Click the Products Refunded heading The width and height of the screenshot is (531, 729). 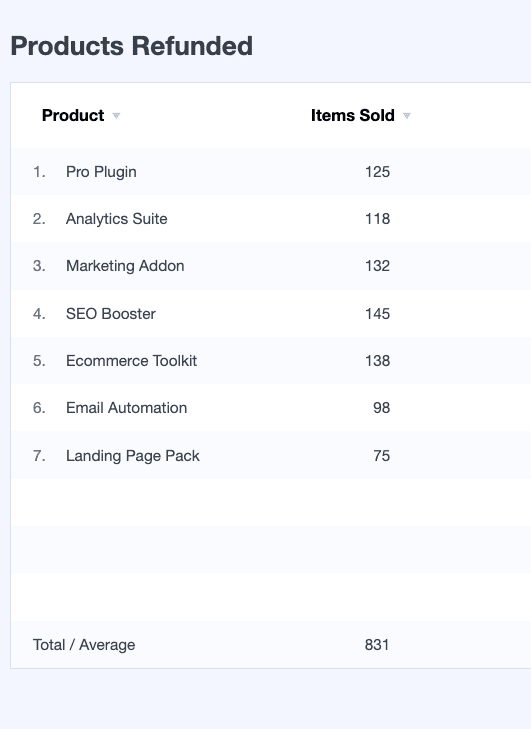click(132, 46)
